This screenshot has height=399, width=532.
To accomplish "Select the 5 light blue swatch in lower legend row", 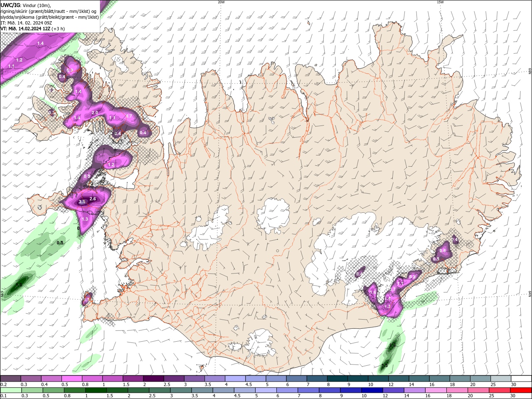I will tap(266, 390).
